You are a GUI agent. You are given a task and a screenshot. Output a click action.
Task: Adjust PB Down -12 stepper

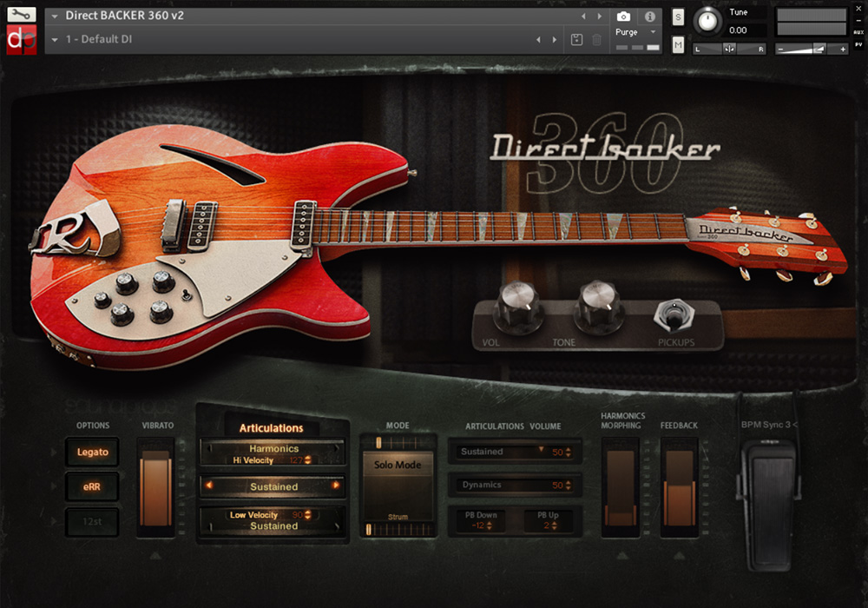[x=489, y=525]
